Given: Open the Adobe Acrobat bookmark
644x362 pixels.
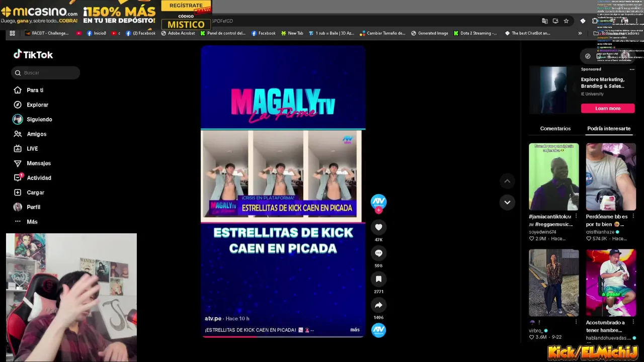Looking at the screenshot, I should coord(178,33).
